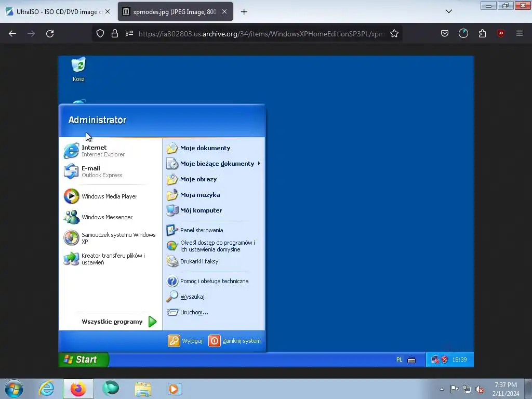The width and height of the screenshot is (532, 399).
Task: Click Pomoc i obsługa techniczna entry
Action: [214, 281]
